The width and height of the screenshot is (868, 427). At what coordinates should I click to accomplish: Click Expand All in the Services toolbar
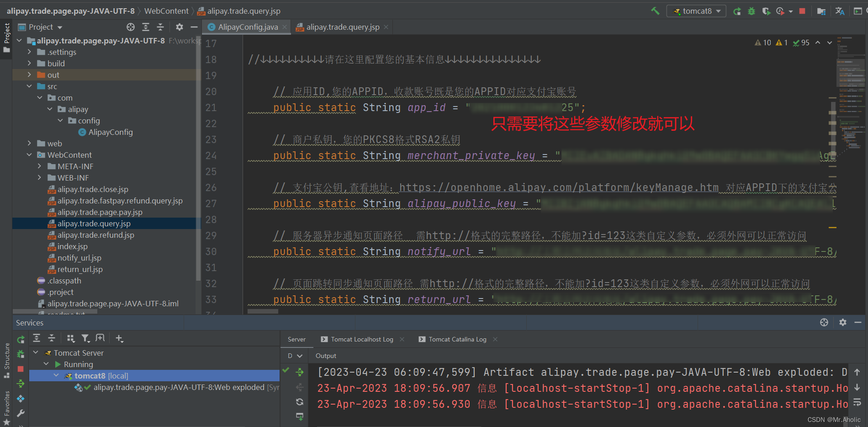pyautogui.click(x=37, y=338)
